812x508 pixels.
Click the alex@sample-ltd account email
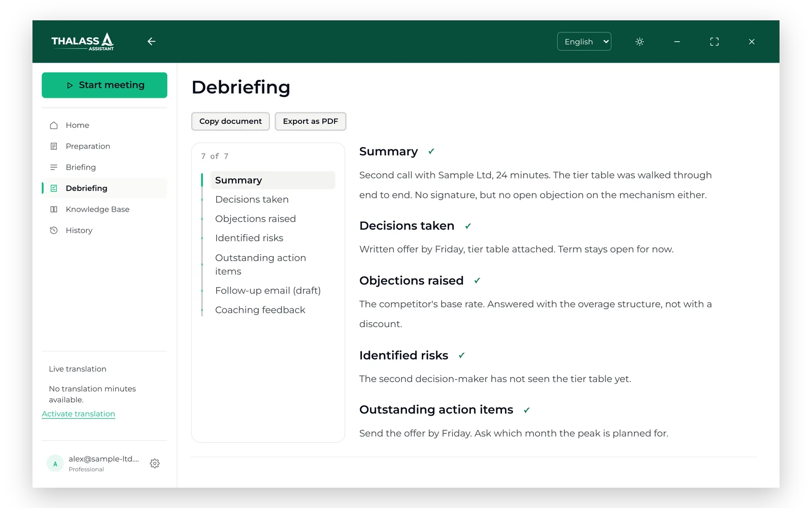[x=104, y=459]
